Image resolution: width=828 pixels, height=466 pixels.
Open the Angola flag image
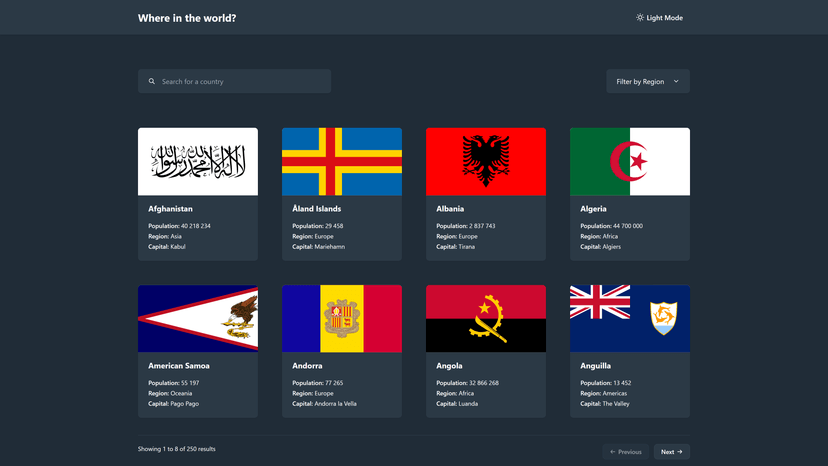(486, 318)
